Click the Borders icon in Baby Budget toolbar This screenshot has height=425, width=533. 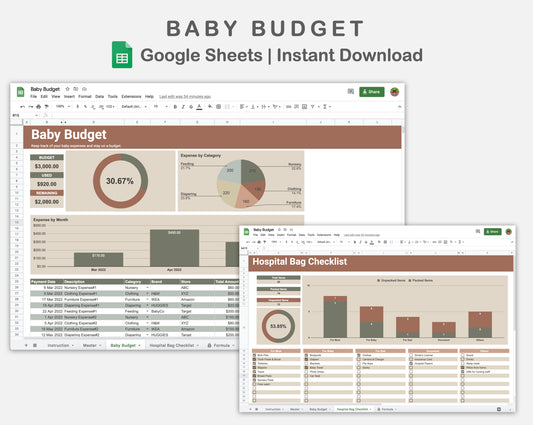[219, 107]
